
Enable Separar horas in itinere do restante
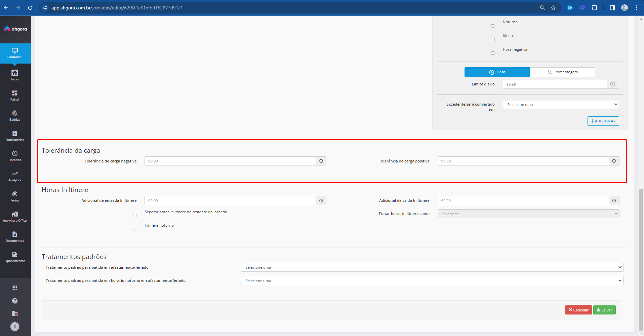(135, 216)
